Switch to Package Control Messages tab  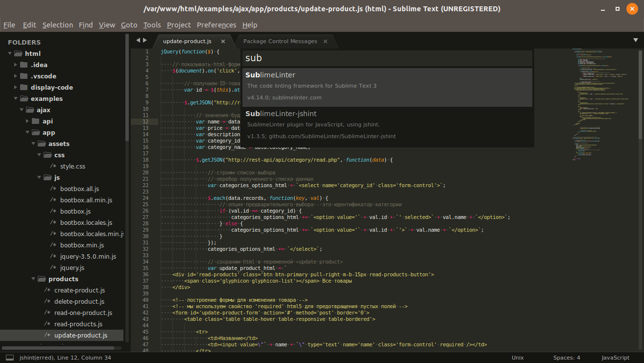[x=280, y=41]
